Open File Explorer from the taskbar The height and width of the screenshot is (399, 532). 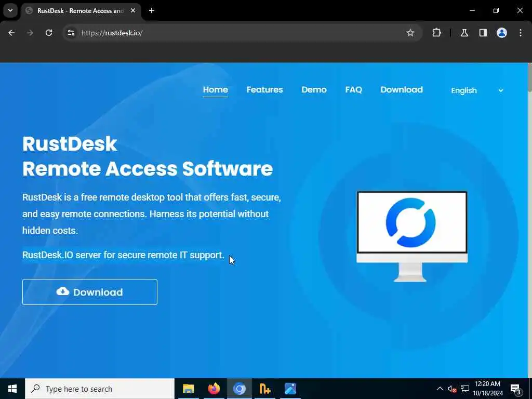(188, 389)
